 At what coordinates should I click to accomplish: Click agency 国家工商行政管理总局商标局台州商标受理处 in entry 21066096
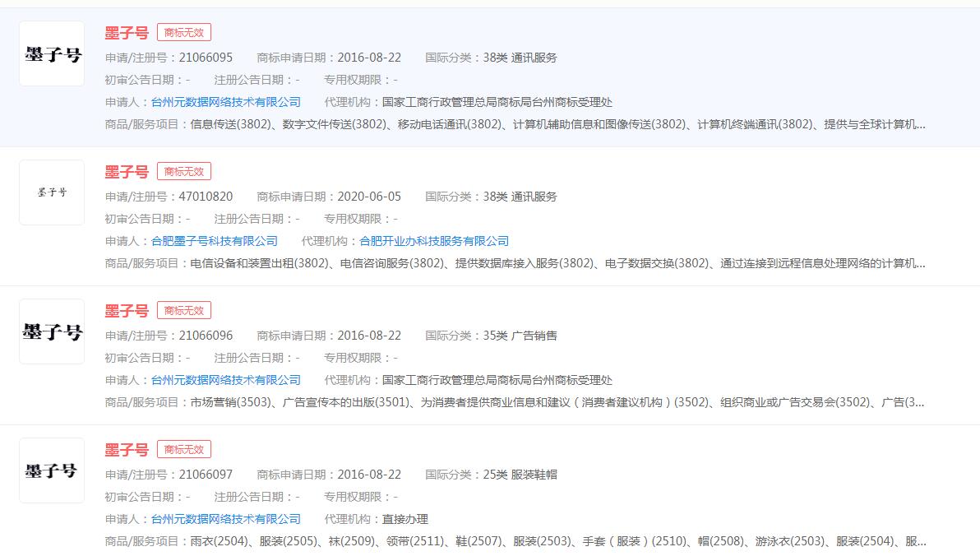click(x=497, y=380)
